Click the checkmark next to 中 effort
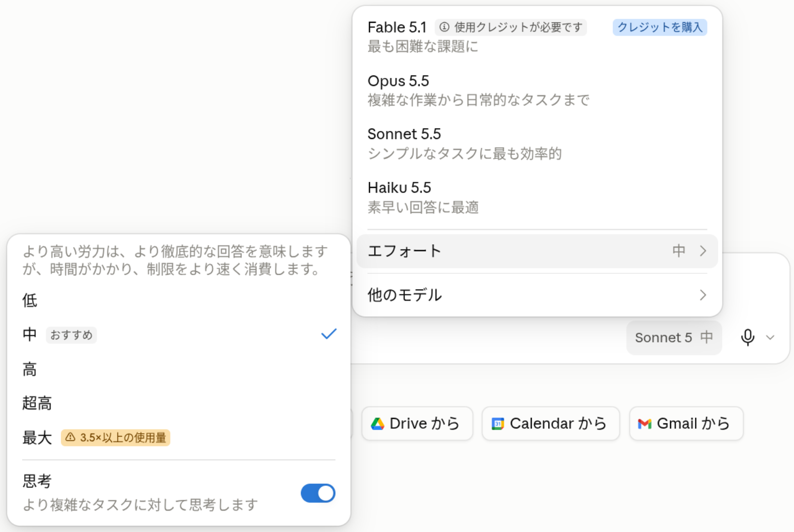The image size is (794, 532). point(328,334)
